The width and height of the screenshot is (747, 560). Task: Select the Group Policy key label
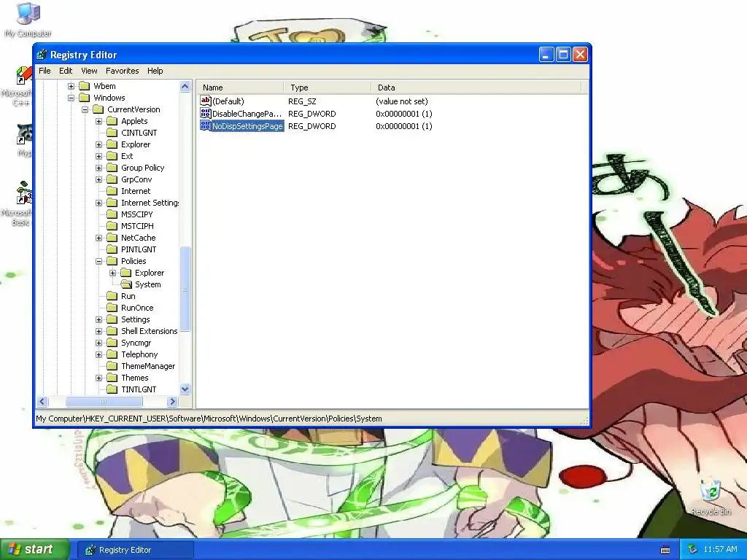click(x=142, y=168)
